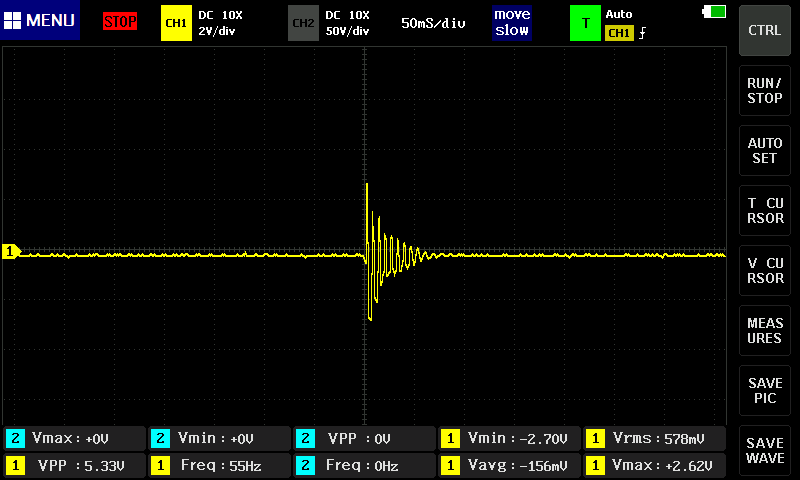Select the CH1 VPP 5.33V measurement
The width and height of the screenshot is (800, 480).
click(73, 465)
